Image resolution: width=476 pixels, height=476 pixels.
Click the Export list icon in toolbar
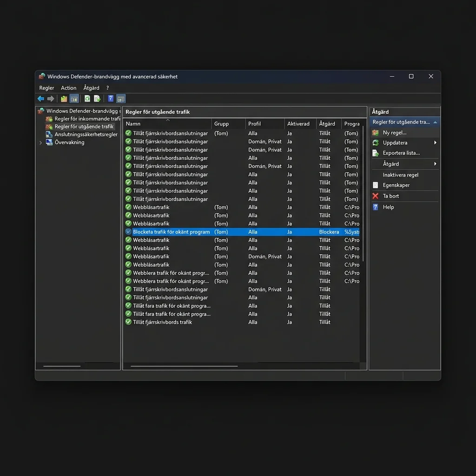[x=97, y=99]
